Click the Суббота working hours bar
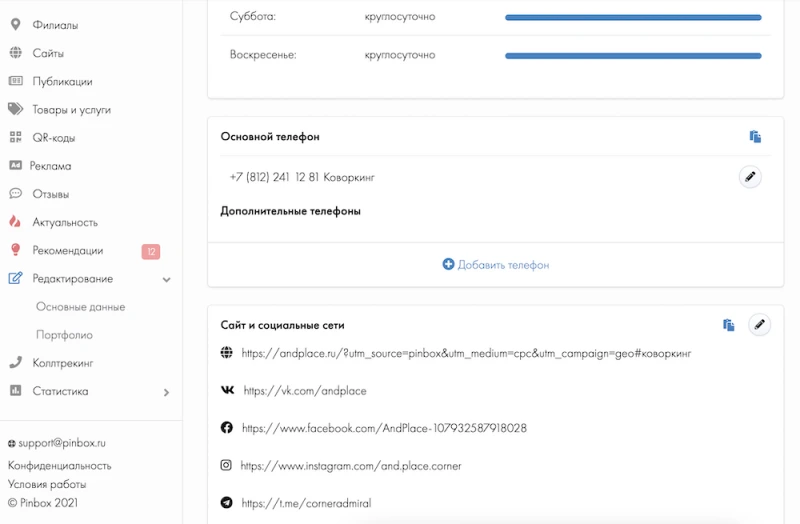The width and height of the screenshot is (800, 524). [633, 17]
